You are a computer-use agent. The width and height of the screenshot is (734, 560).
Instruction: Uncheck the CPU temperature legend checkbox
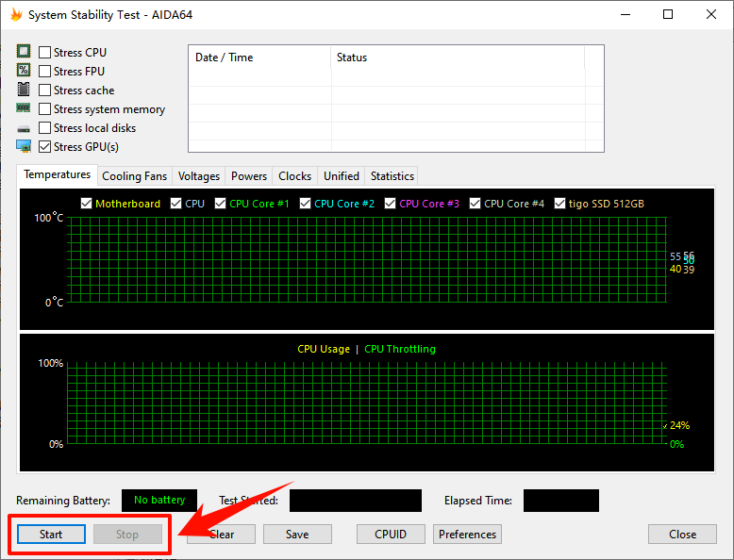point(175,204)
